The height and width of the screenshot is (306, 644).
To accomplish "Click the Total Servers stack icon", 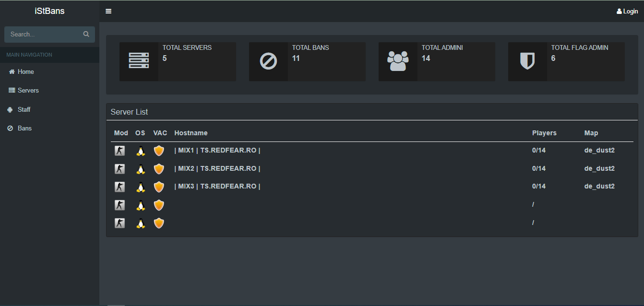I will 139,61.
